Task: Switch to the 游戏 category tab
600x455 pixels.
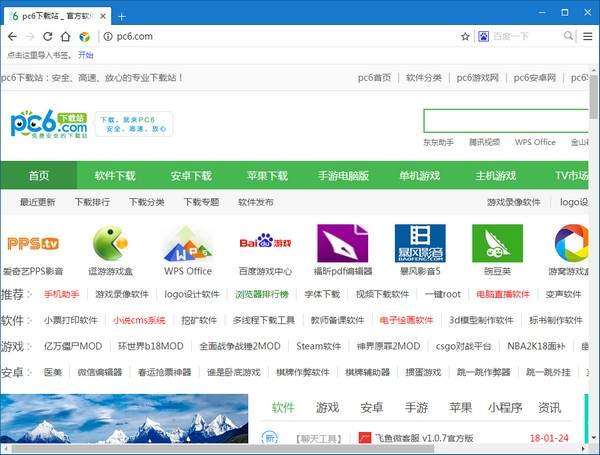Action: coord(327,408)
